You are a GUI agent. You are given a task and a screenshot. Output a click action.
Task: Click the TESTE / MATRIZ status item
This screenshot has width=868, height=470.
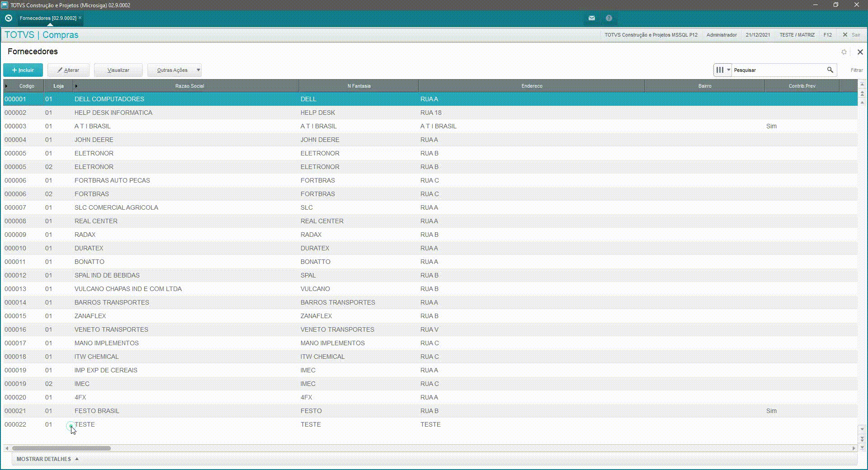coord(797,35)
